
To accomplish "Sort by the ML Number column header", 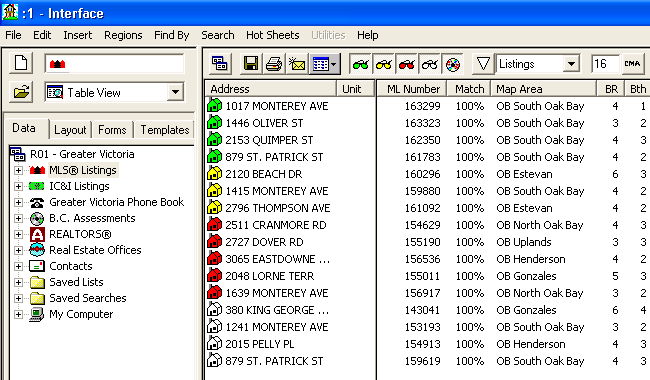I will (x=412, y=89).
